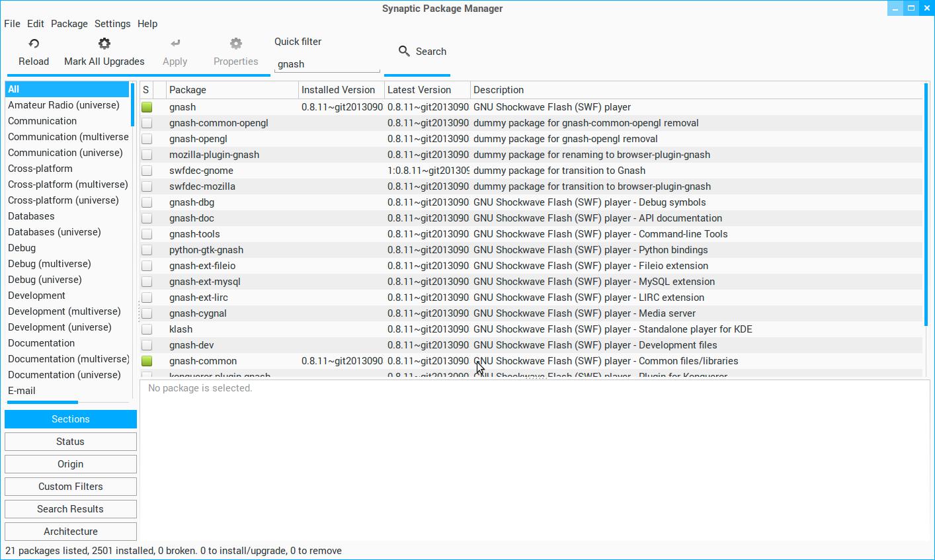Click the Quick filter text field
Viewport: 935px width, 560px height.
coord(327,64)
